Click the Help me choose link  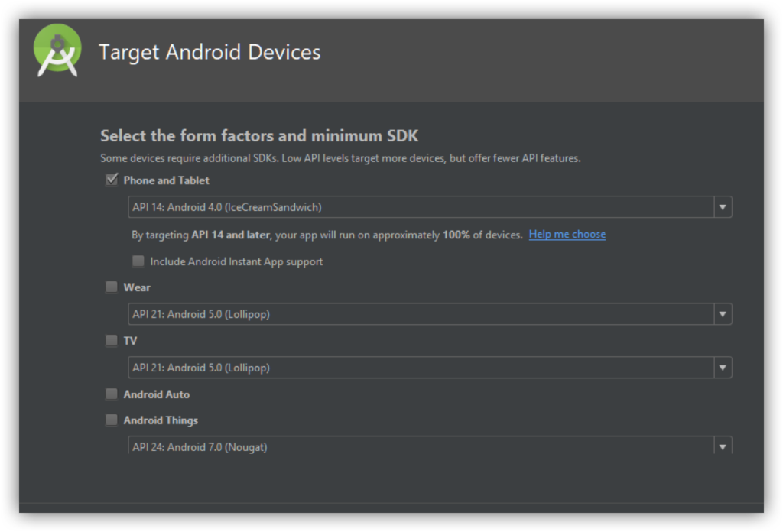[x=567, y=234]
